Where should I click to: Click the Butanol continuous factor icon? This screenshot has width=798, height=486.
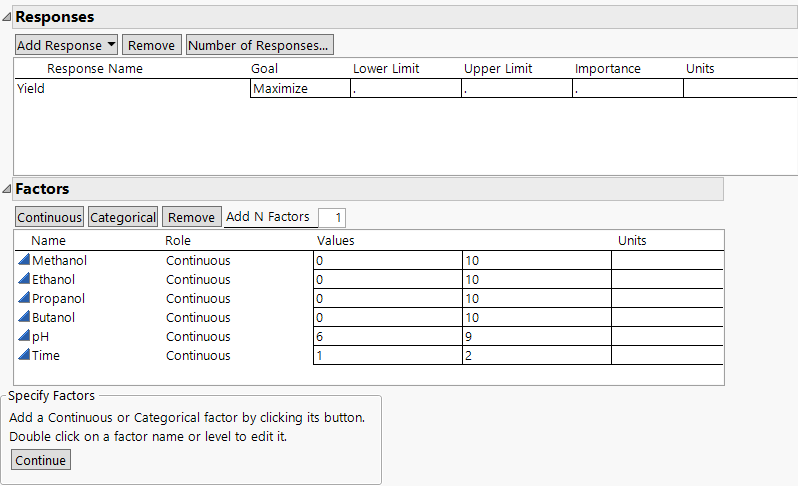click(24, 317)
